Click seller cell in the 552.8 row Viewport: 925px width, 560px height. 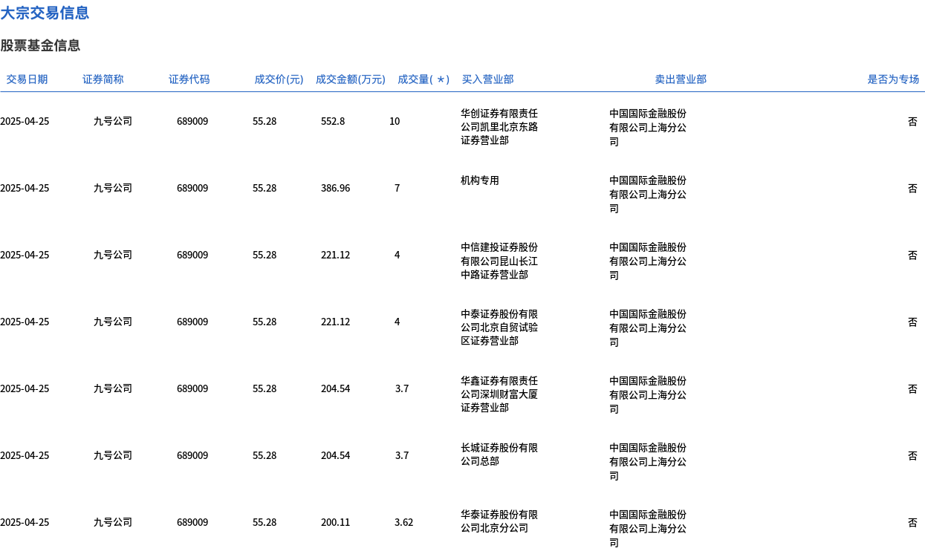click(x=648, y=127)
